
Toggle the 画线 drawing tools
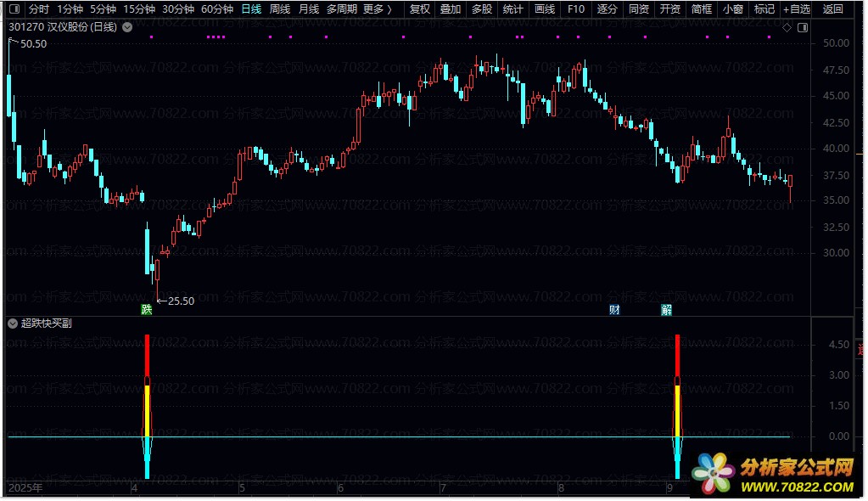tap(545, 9)
